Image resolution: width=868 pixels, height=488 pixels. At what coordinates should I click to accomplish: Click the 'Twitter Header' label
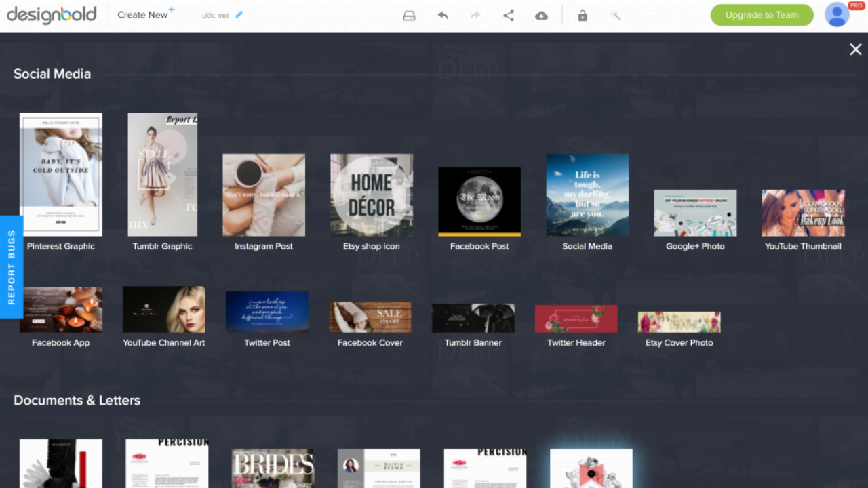(x=576, y=342)
